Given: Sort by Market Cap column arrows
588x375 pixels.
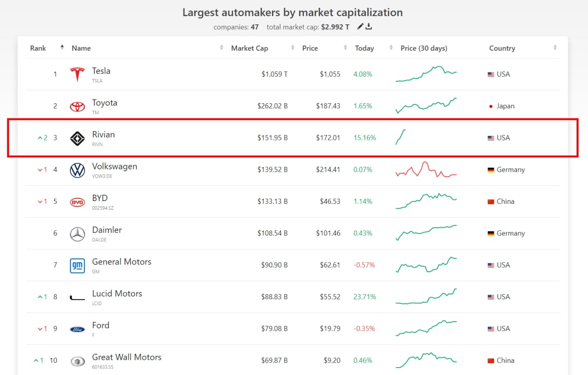Looking at the screenshot, I should [x=293, y=48].
